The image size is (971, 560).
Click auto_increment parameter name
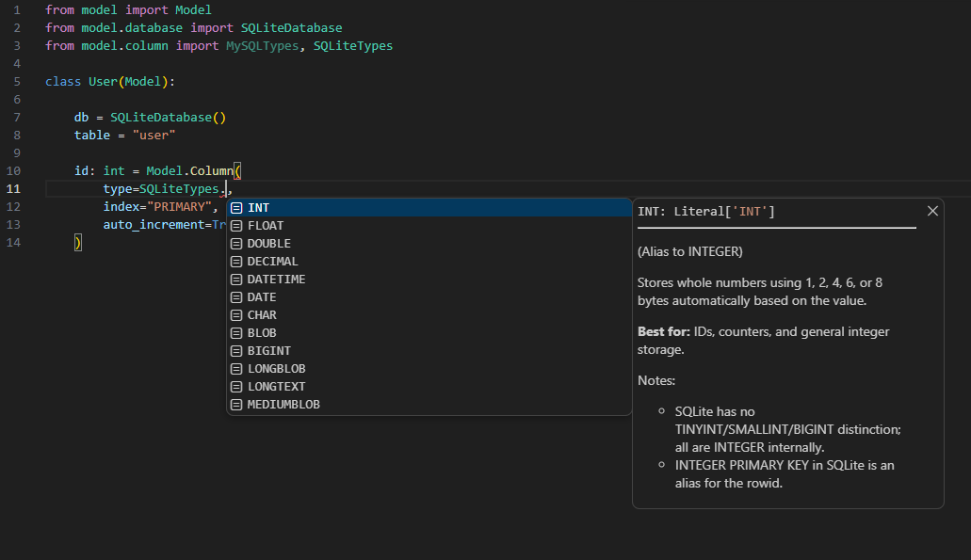[154, 225]
